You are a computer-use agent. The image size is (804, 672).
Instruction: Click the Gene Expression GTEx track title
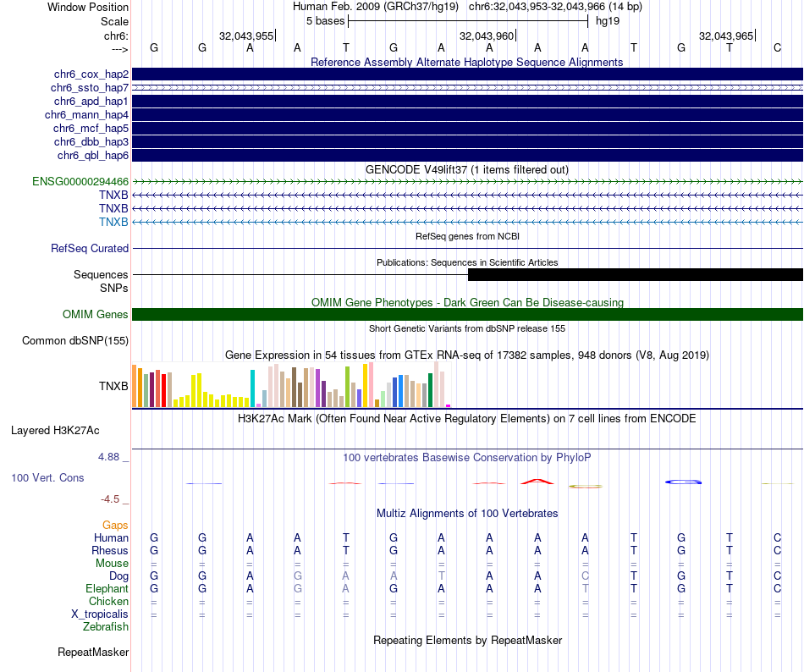(466, 355)
